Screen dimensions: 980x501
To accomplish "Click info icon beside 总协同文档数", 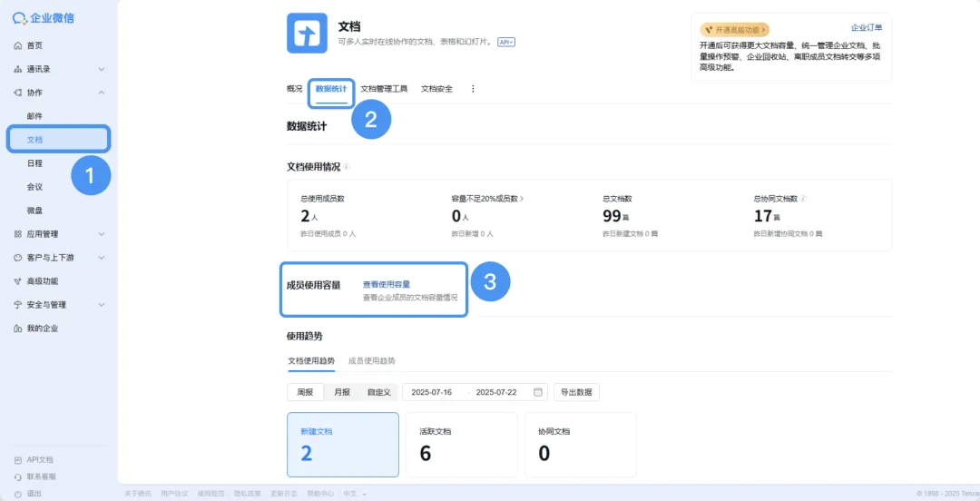I will coord(803,198).
